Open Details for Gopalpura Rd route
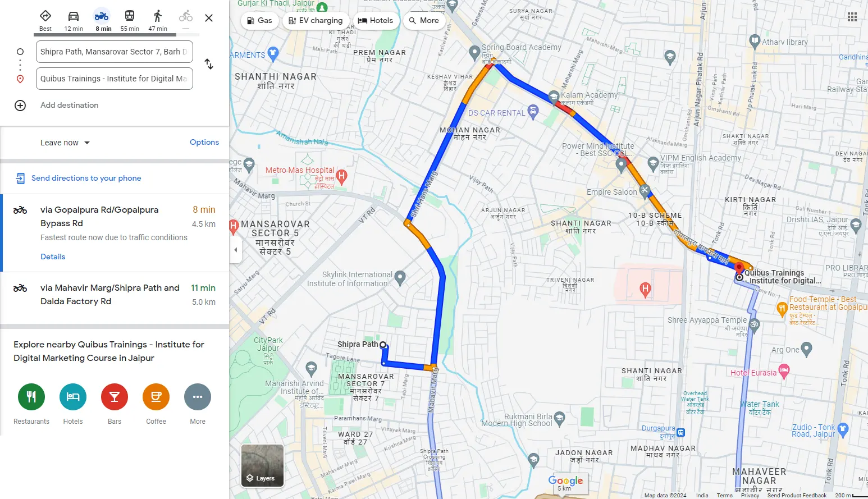 click(53, 257)
